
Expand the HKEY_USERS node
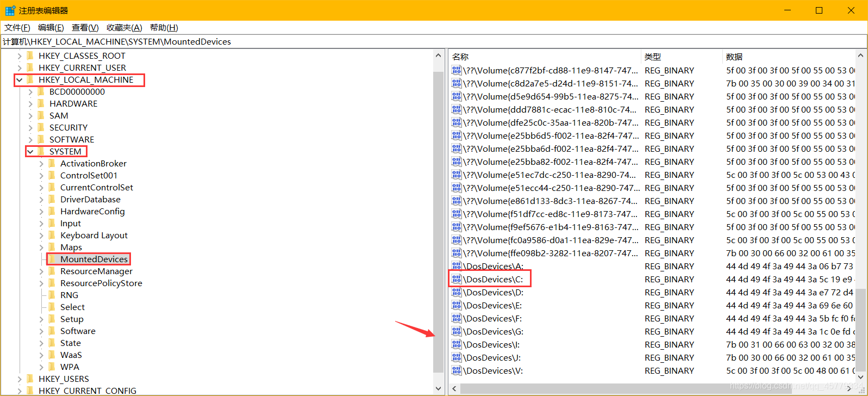[20, 379]
